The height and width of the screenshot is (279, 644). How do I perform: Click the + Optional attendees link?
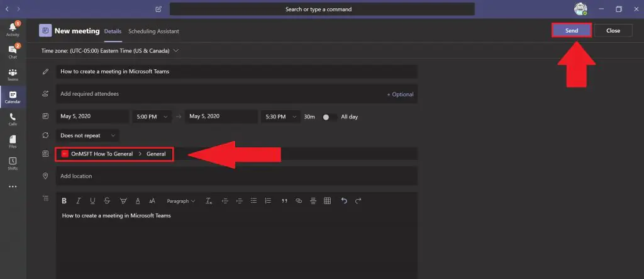[x=400, y=94]
